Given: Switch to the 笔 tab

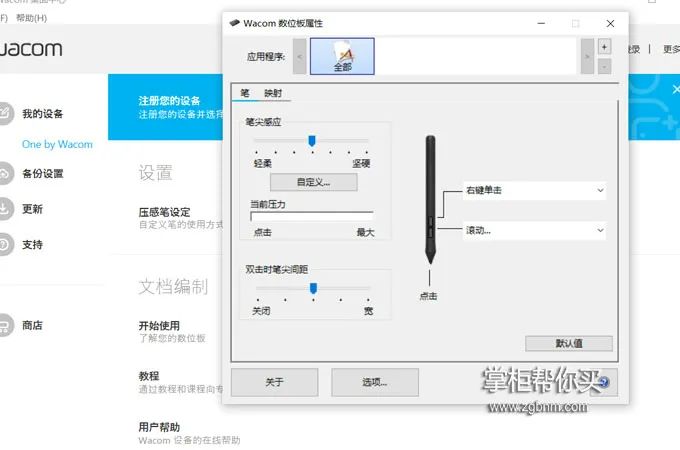Looking at the screenshot, I should (x=245, y=93).
